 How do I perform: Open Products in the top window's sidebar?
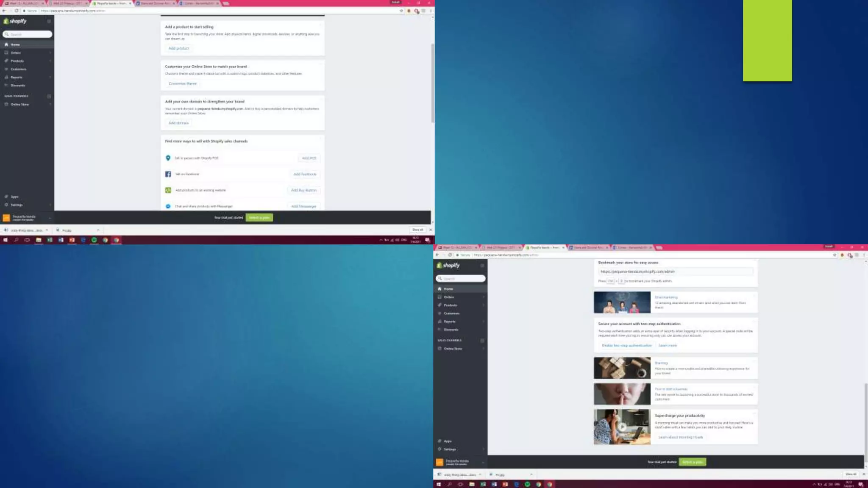click(17, 61)
